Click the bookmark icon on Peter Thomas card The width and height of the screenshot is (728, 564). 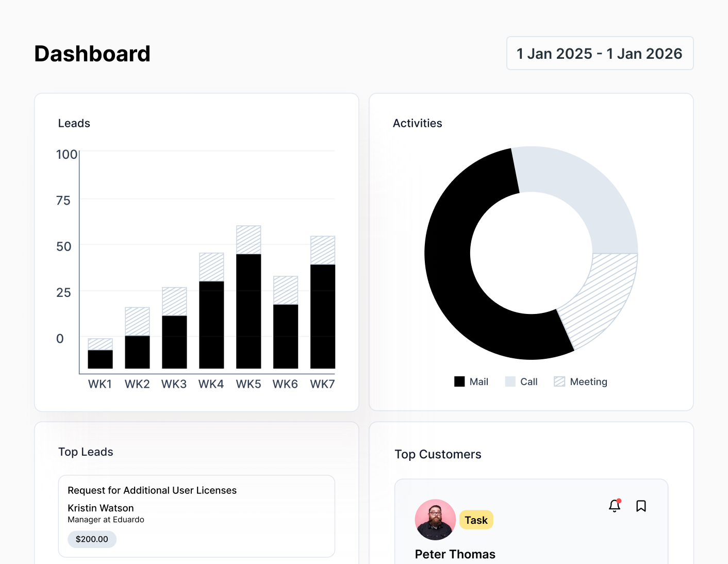point(641,506)
